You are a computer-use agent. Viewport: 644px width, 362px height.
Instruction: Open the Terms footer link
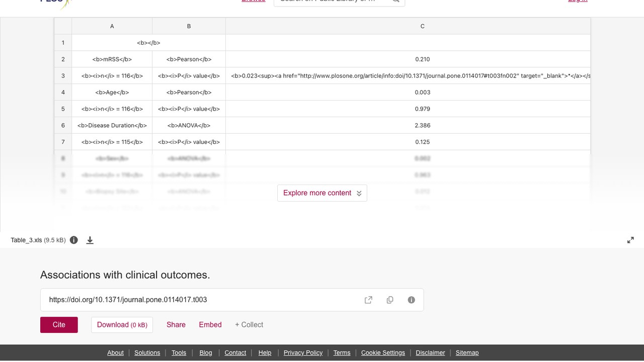tap(342, 352)
